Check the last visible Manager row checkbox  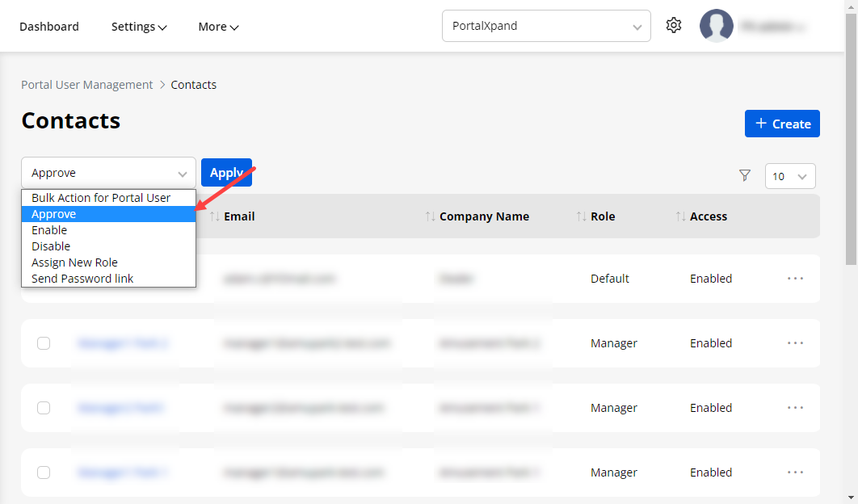point(44,472)
